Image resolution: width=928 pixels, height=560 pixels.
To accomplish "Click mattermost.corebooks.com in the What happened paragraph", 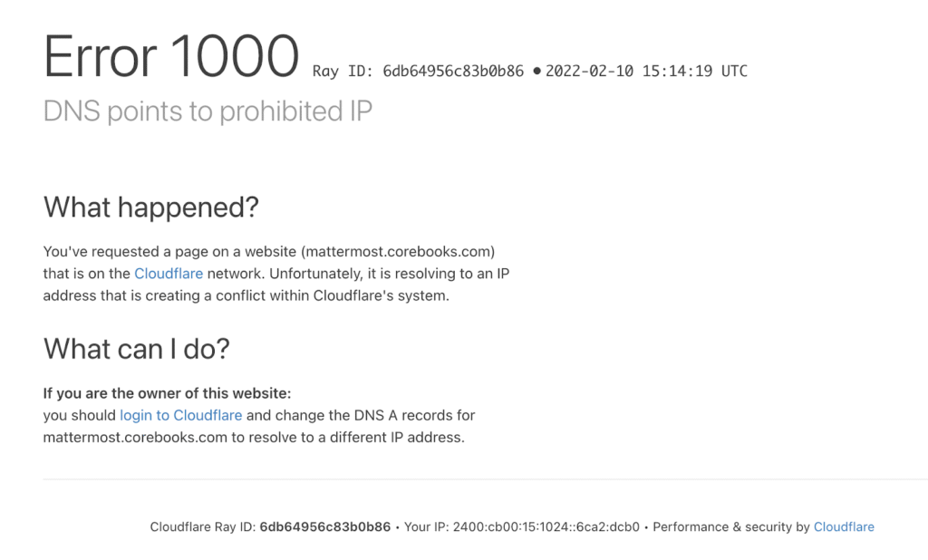I will coord(398,251).
